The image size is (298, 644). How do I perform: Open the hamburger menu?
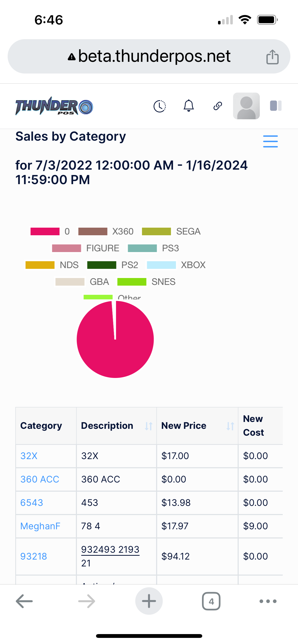tap(270, 141)
